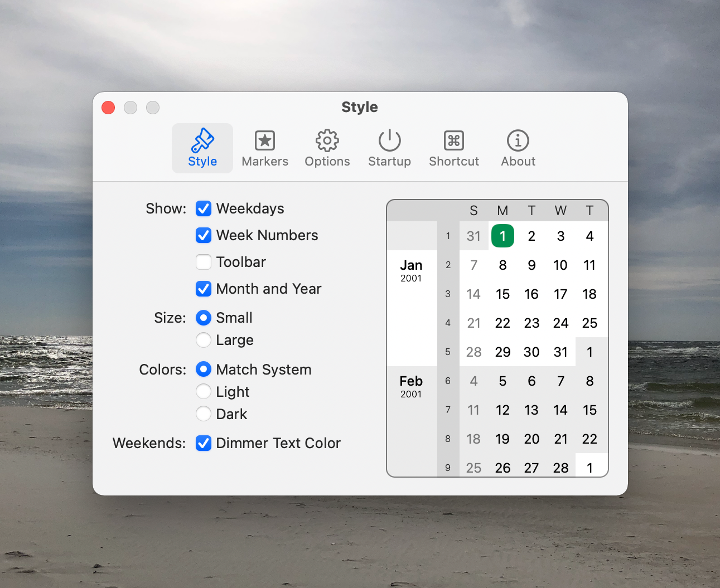Image resolution: width=720 pixels, height=588 pixels.
Task: Toggle Dimmer Text Color for weekends
Action: (x=204, y=443)
